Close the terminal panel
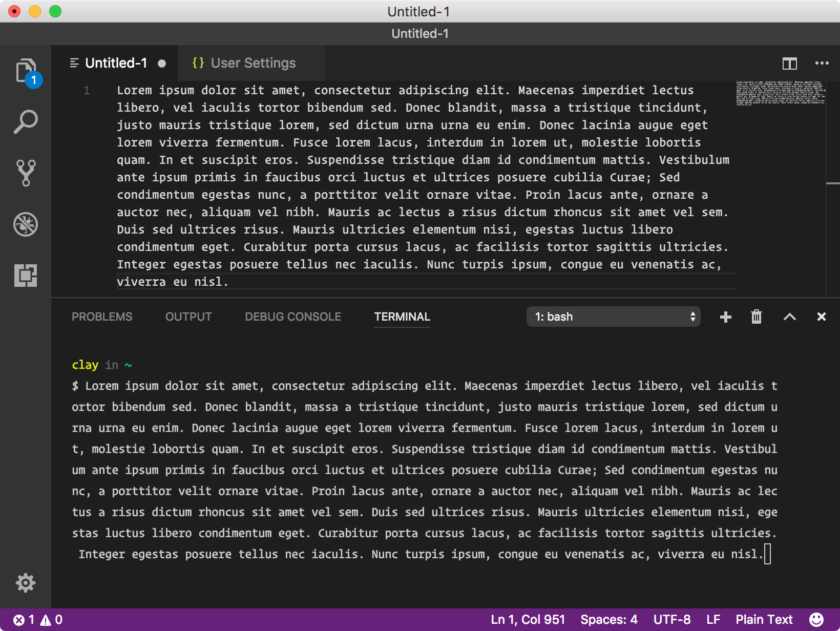This screenshot has width=840, height=631. coord(822,317)
